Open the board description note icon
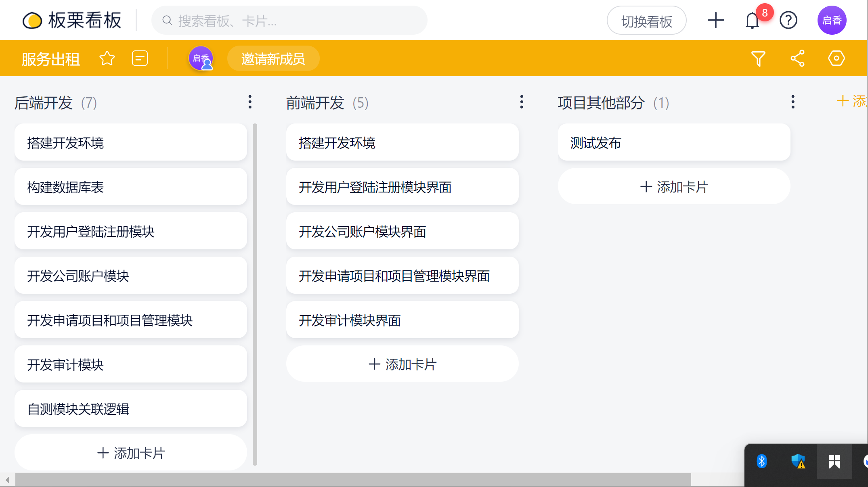Viewport: 868px width, 487px height. click(x=140, y=59)
